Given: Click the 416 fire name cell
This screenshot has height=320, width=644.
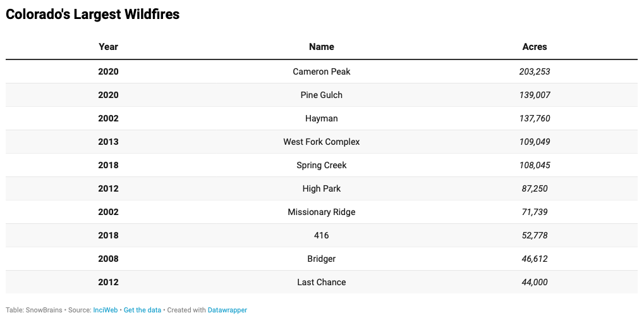Looking at the screenshot, I should (322, 235).
